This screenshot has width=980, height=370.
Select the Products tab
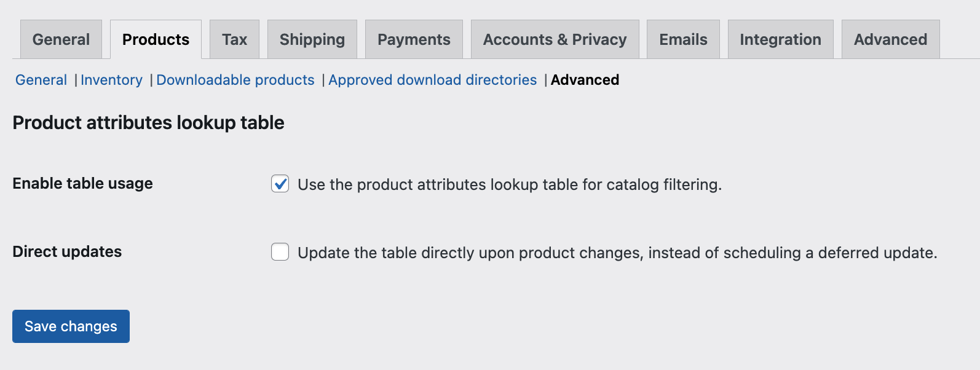(156, 40)
